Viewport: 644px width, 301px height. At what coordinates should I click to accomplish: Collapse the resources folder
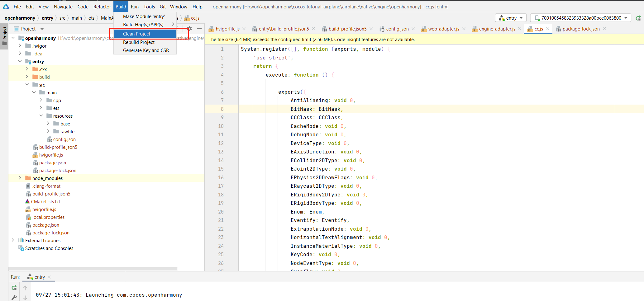click(x=41, y=116)
